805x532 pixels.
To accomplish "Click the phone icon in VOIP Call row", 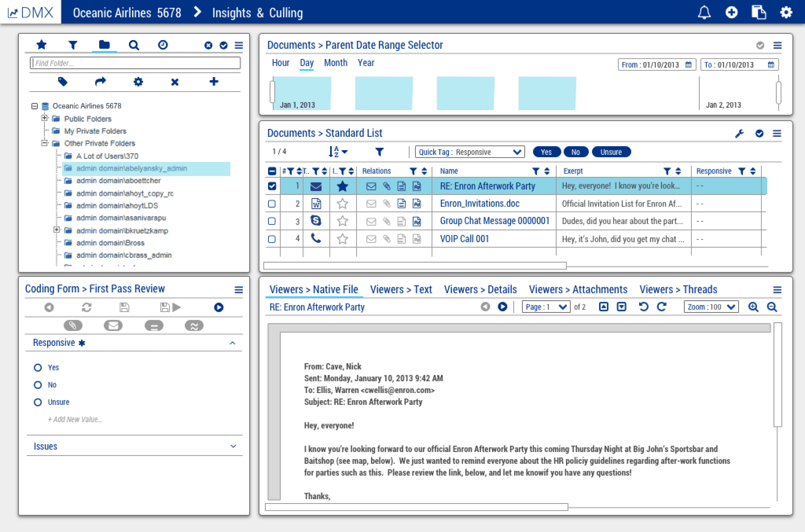I will pos(316,238).
